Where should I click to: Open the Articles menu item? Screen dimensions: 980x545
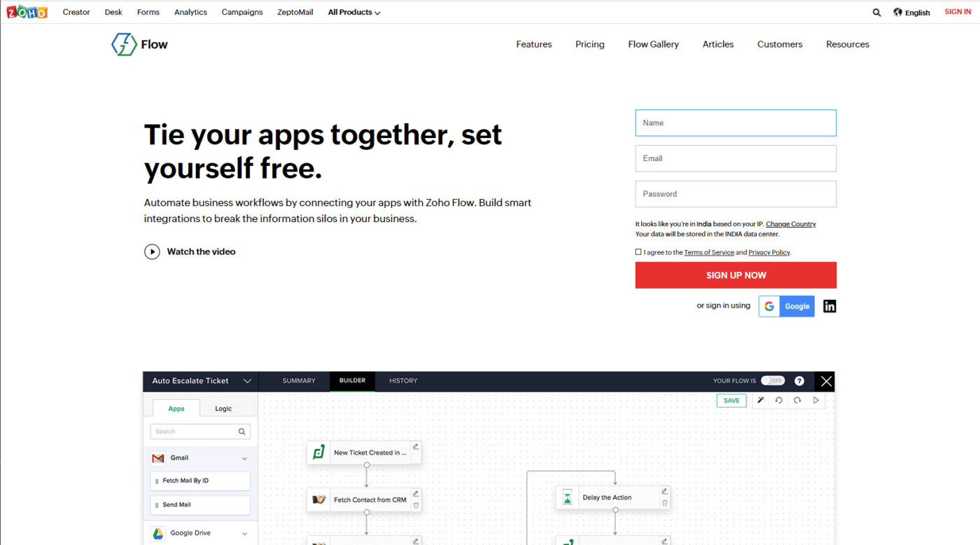(718, 44)
